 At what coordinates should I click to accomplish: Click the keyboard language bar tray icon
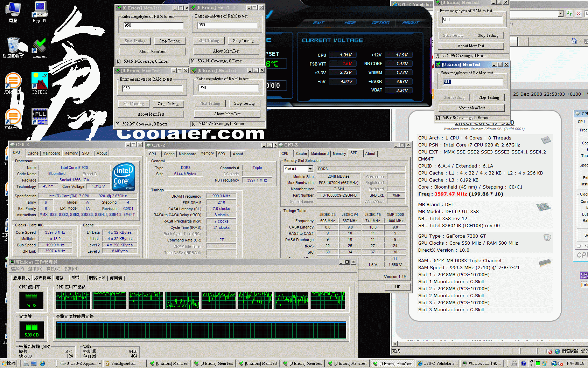coord(513,363)
